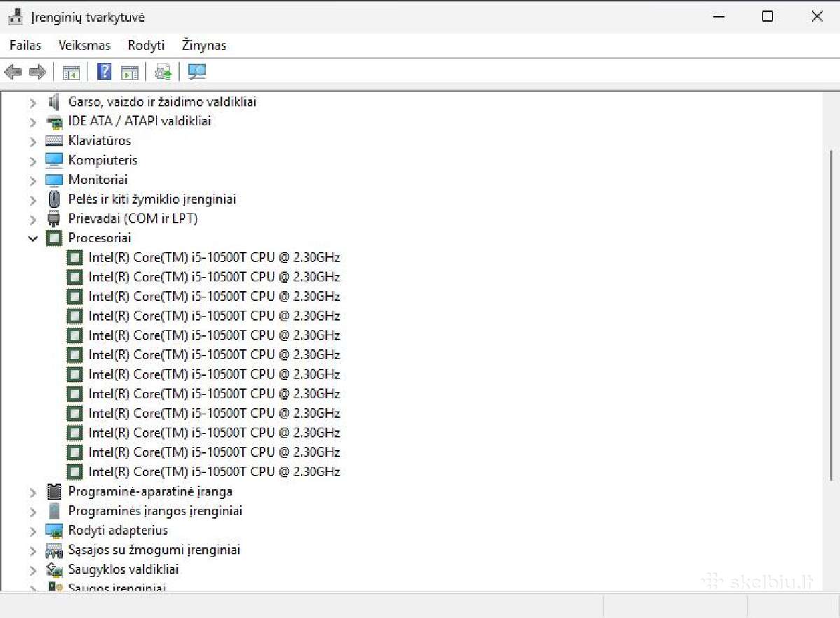The height and width of the screenshot is (618, 840).
Task: Expand the IDE ATA / ATAPI valdikliai node
Action: pyautogui.click(x=33, y=122)
